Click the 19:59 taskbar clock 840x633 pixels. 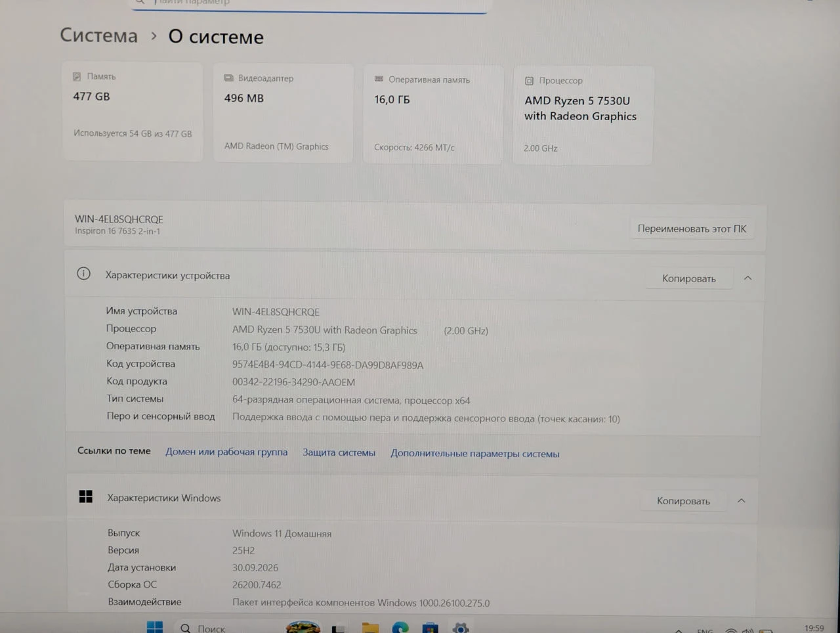(x=814, y=628)
